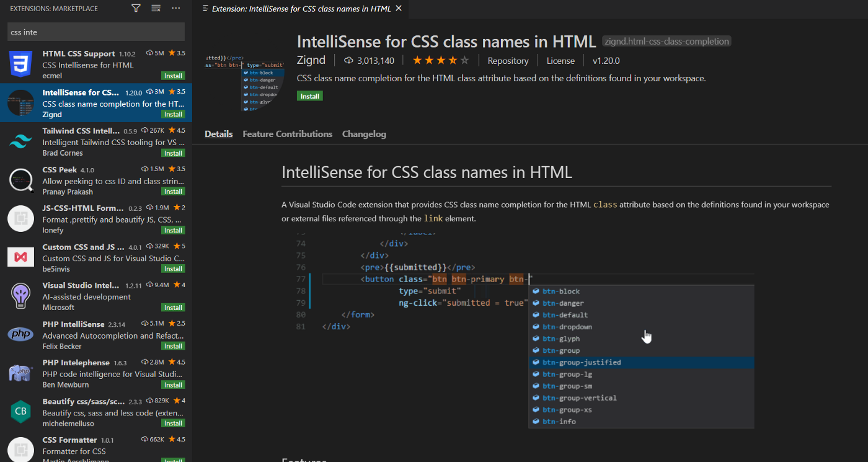The image size is (868, 462).
Task: Switch to the Feature Contributions tab
Action: [x=287, y=134]
